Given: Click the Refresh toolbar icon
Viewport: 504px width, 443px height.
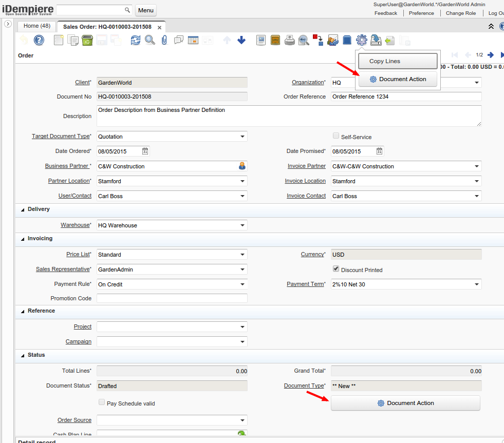Looking at the screenshot, I should pyautogui.click(x=135, y=40).
